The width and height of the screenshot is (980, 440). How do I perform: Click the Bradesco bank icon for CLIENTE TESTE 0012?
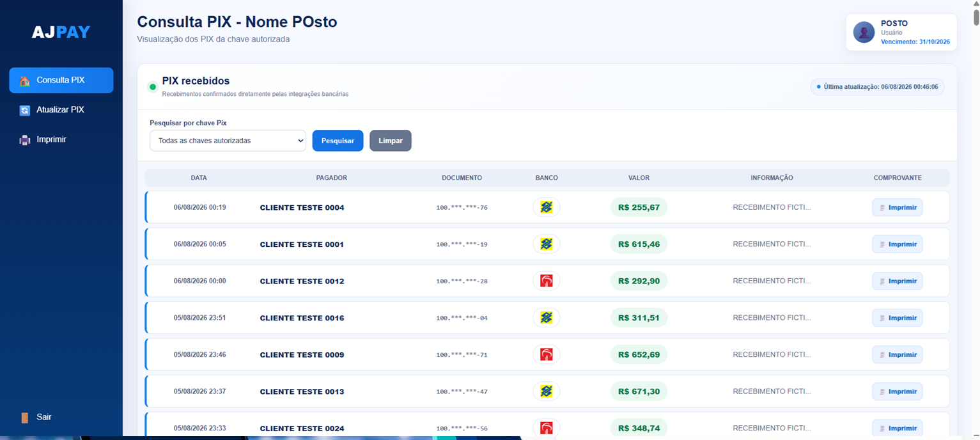[546, 281]
